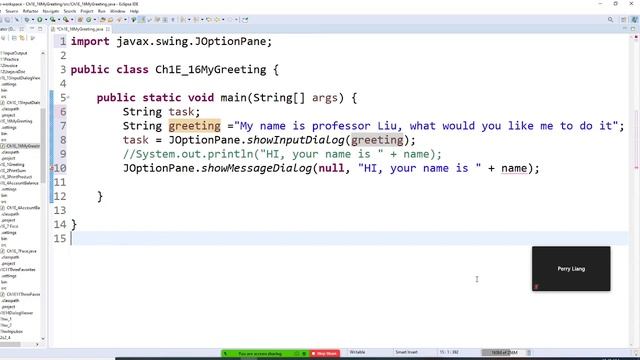Click the highlighted greeting variable on line 7
The image size is (640, 360).
coord(194,126)
